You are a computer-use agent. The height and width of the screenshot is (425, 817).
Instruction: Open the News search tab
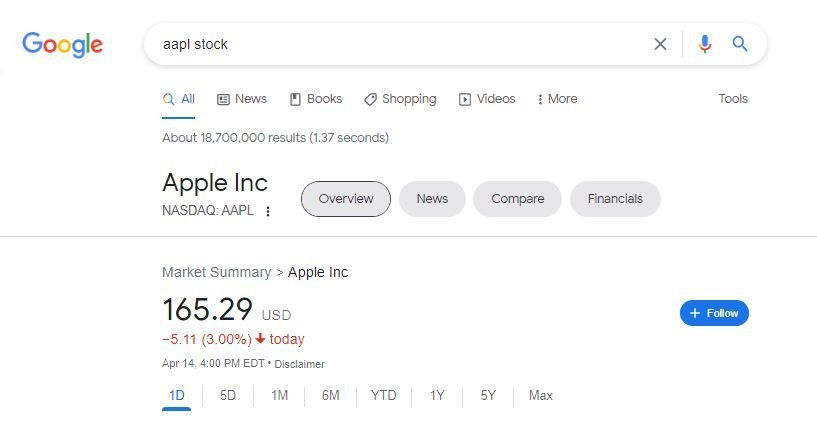tap(242, 99)
